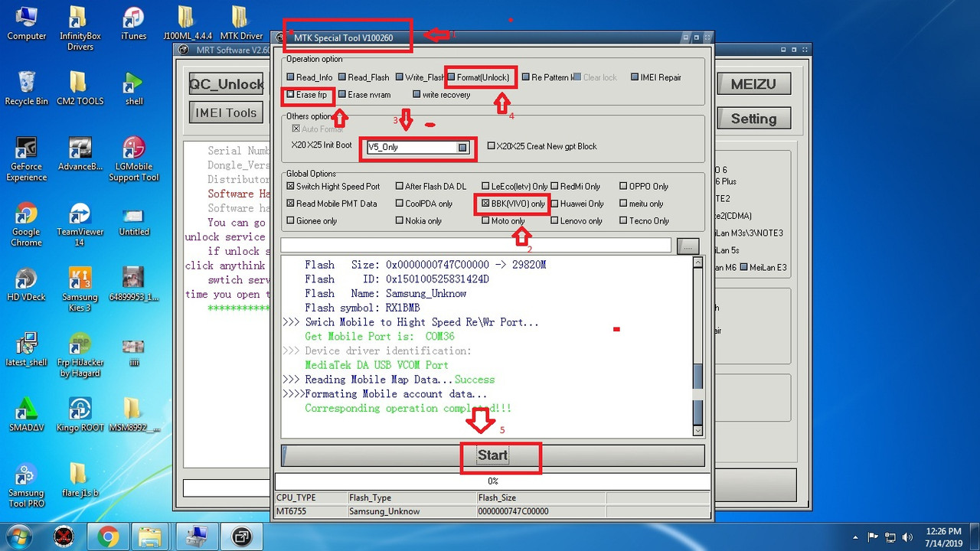The image size is (980, 551).
Task: Enable the Write_Flash option
Action: click(x=399, y=77)
